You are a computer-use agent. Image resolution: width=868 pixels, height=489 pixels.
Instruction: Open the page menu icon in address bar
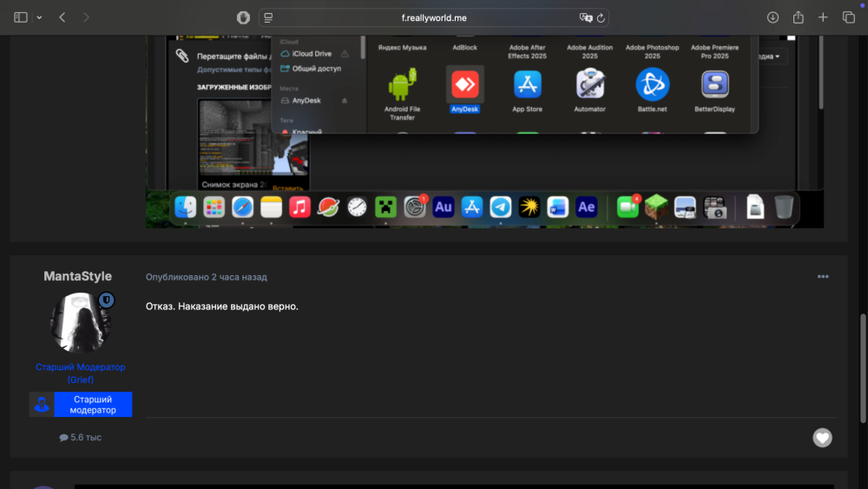[x=268, y=17]
